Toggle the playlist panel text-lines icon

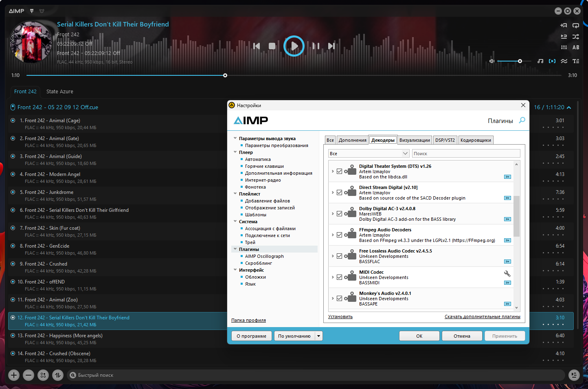tap(576, 61)
